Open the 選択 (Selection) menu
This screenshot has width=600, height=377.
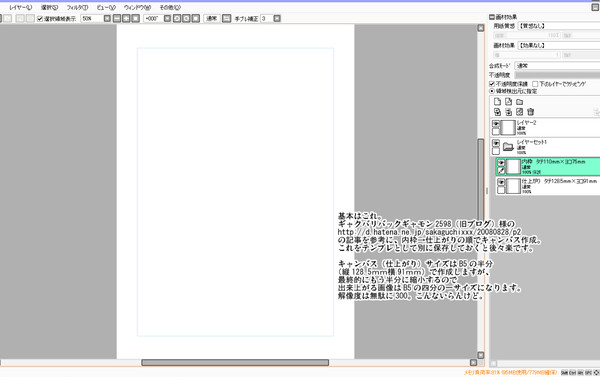click(49, 8)
